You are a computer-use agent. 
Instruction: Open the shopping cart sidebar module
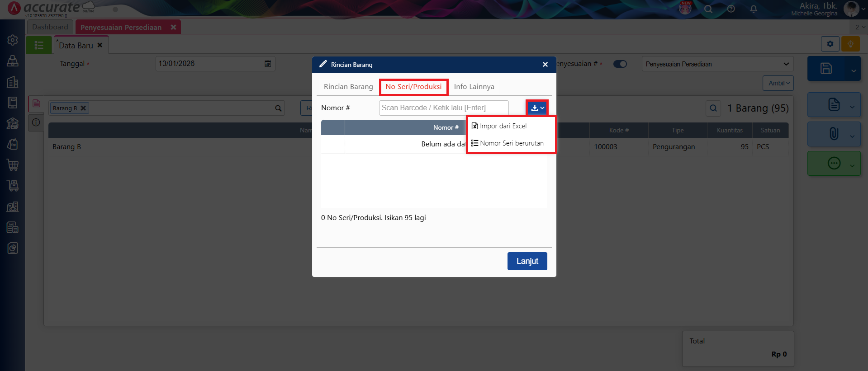point(13,165)
